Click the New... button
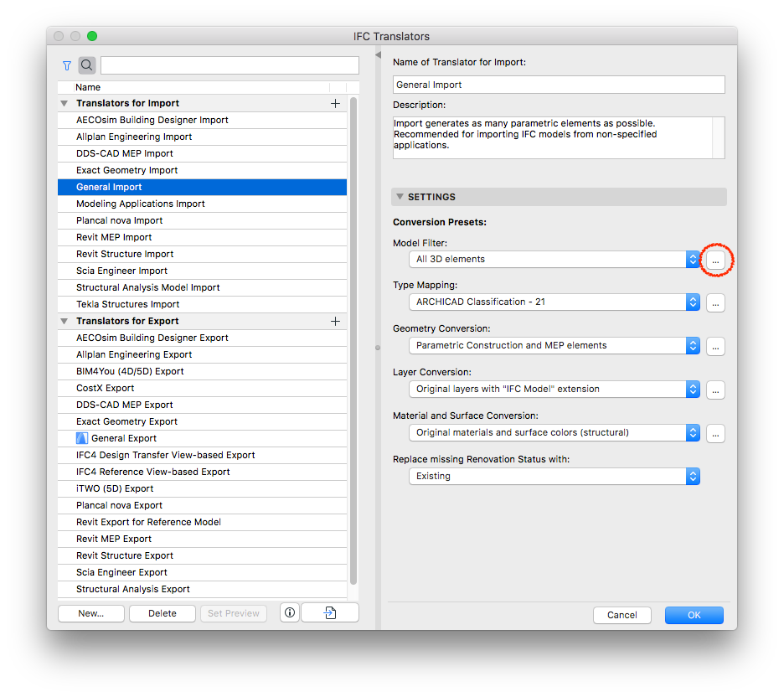Viewport: 784px width, 697px height. coord(91,613)
